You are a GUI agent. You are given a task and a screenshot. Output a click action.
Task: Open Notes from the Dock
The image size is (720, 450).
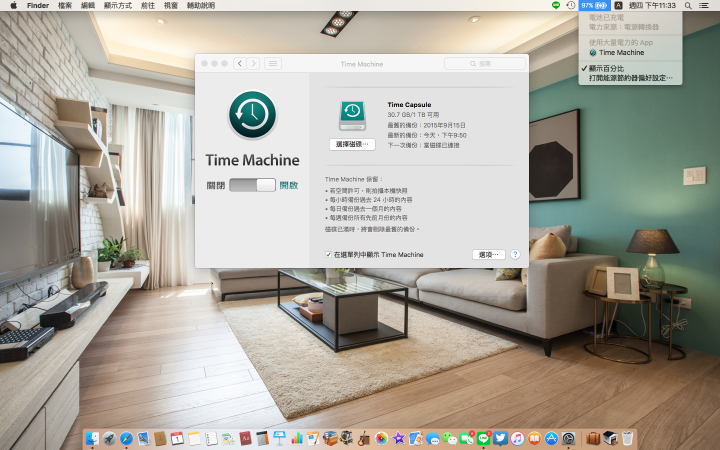click(194, 439)
